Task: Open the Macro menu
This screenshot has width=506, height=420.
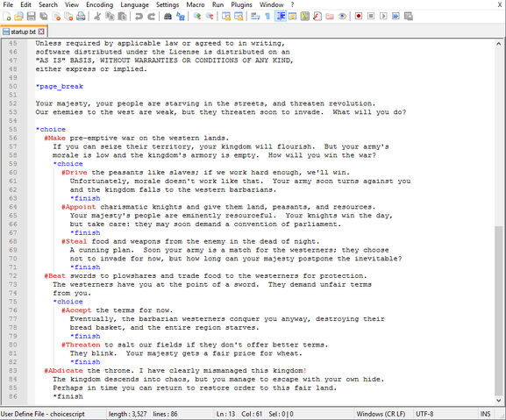Action: [x=196, y=4]
